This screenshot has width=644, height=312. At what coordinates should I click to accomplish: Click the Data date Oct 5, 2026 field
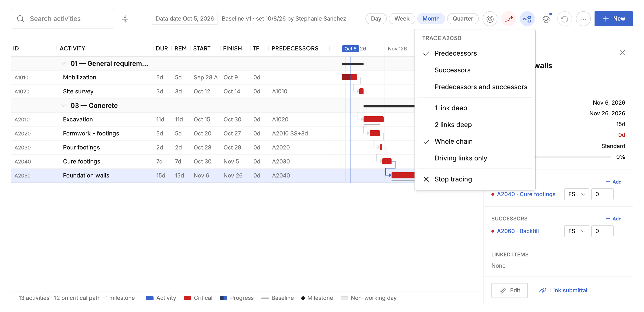pos(185,19)
